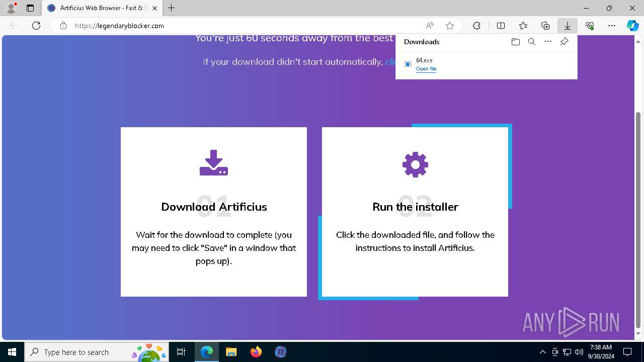Add this page to favorites star
Screen dimensions: 644x362
[x=450, y=26]
